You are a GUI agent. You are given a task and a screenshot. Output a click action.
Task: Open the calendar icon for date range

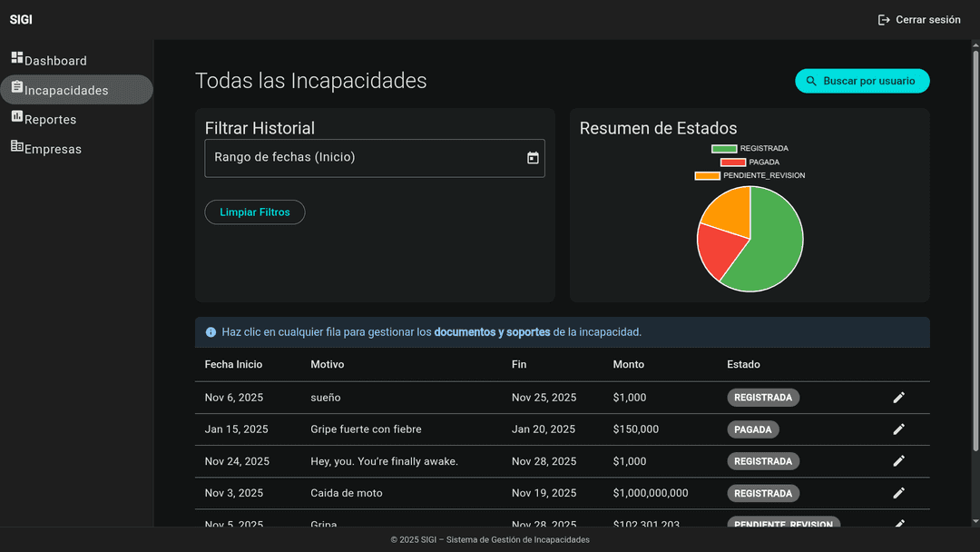tap(532, 158)
